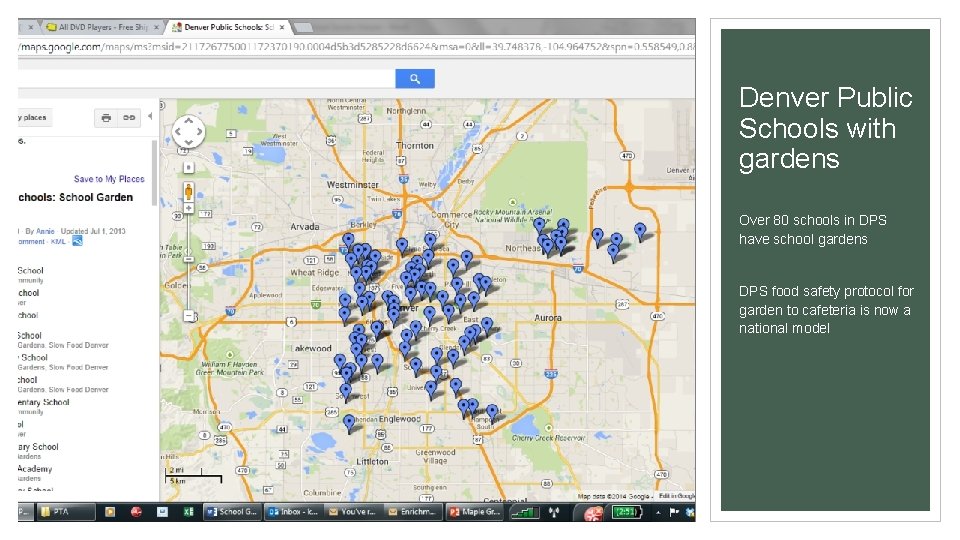The height and width of the screenshot is (540, 960).
Task: Click the Aurora label on the map
Action: [x=547, y=318]
